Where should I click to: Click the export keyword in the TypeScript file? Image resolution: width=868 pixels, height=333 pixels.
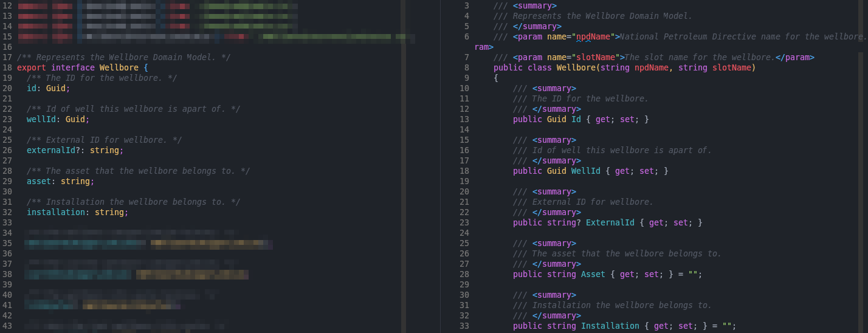click(32, 67)
